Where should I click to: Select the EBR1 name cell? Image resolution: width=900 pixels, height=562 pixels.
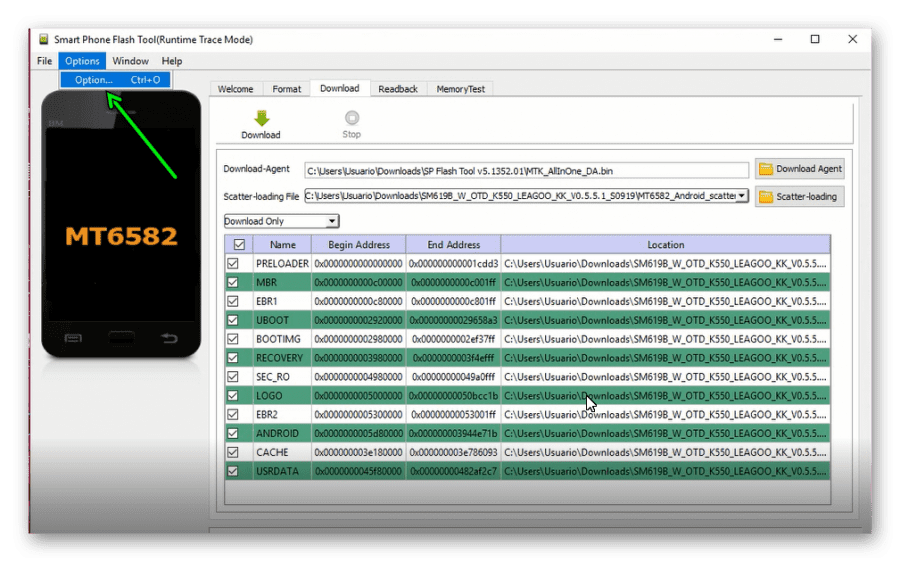point(282,301)
